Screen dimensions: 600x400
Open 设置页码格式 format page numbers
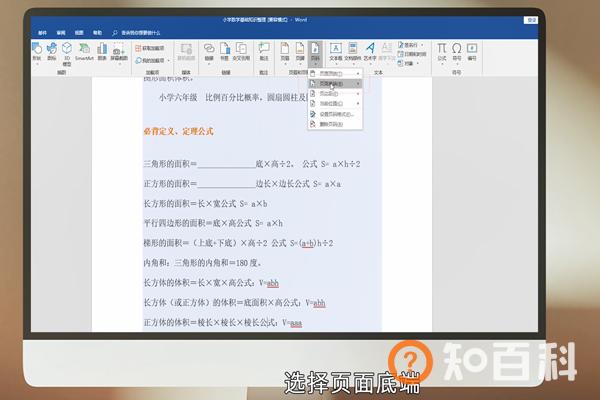[335, 114]
